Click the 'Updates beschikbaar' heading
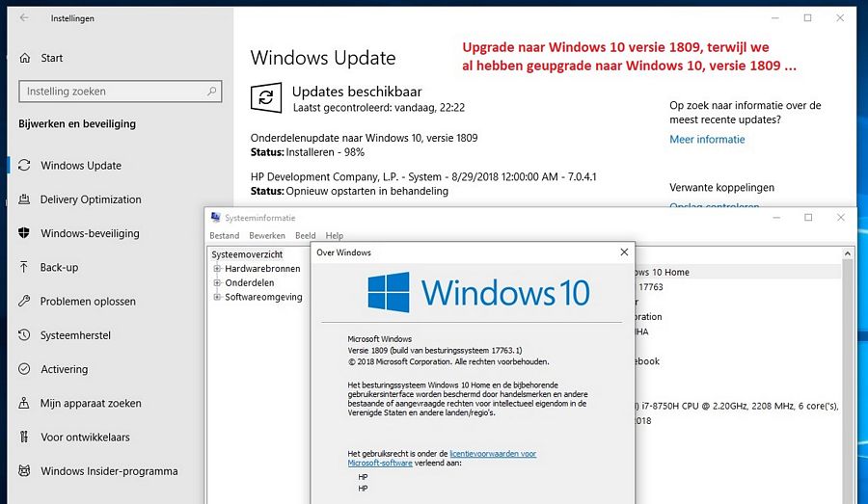The width and height of the screenshot is (868, 504). tap(357, 92)
